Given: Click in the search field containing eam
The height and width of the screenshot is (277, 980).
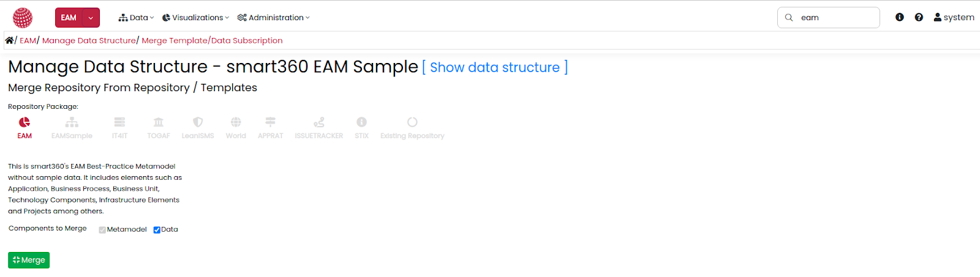Looking at the screenshot, I should [x=829, y=18].
